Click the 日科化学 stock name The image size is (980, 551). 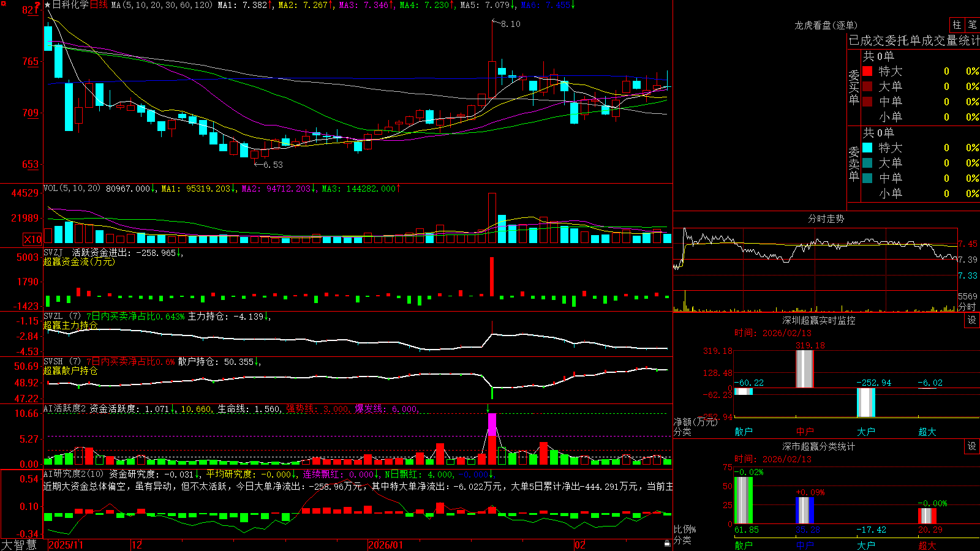[70, 5]
